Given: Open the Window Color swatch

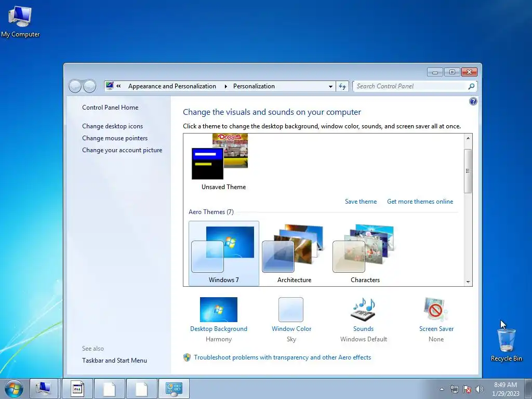Looking at the screenshot, I should pos(291,310).
